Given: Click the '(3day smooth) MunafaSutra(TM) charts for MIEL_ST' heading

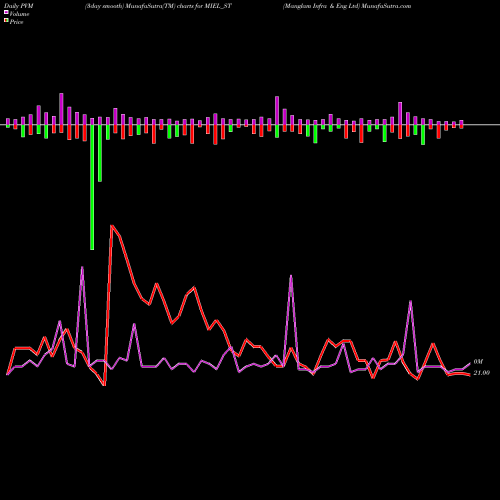Looking at the screenshot, I should [158, 6].
